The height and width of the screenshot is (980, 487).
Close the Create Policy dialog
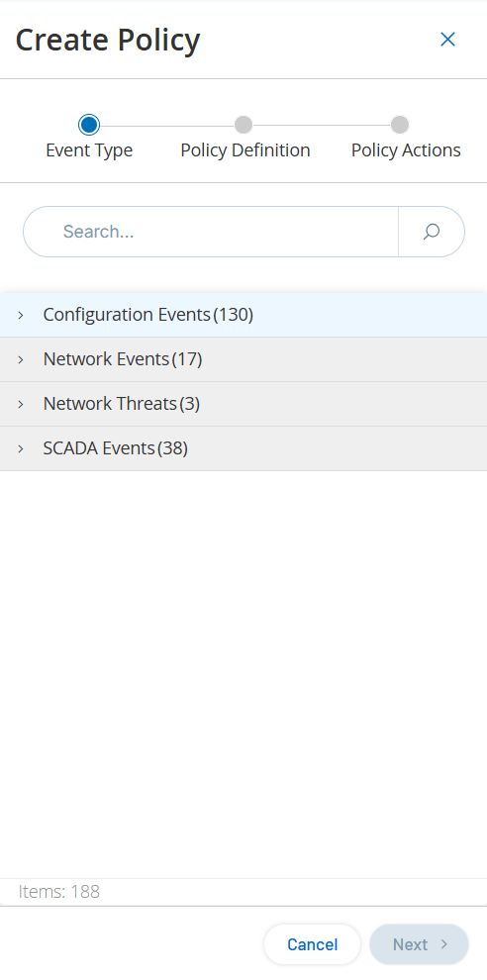point(447,40)
